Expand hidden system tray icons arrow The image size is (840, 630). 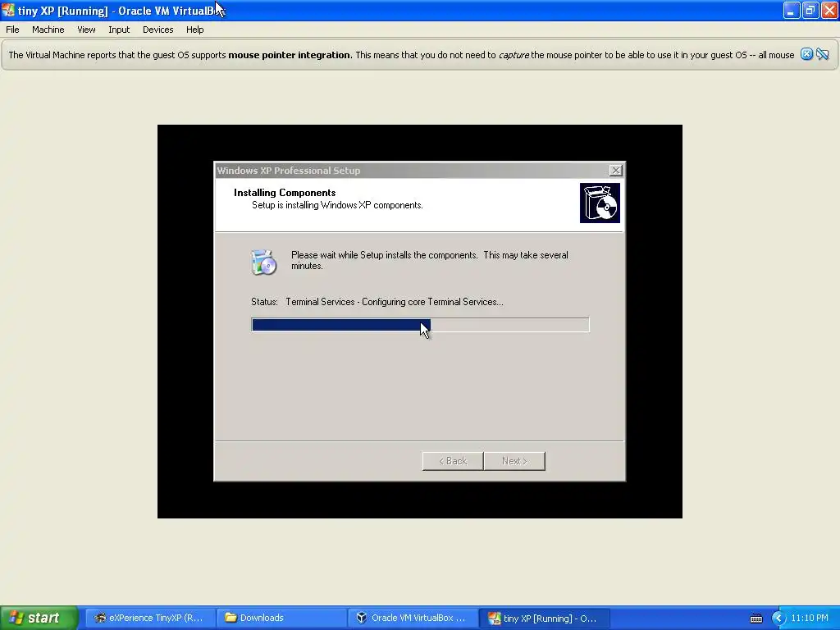(778, 619)
